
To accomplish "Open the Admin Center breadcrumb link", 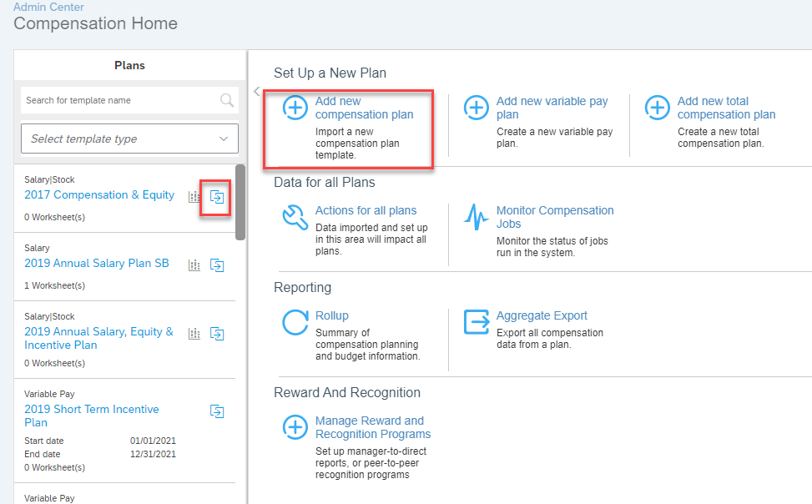I will [x=48, y=7].
